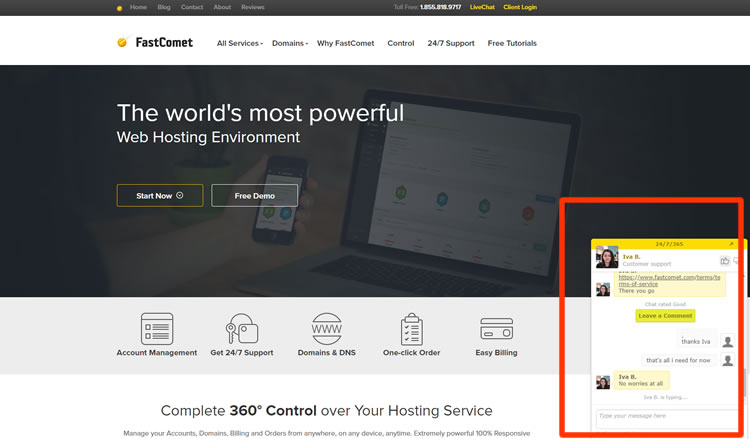
Task: Click the 'Web Hosting Environment' subtitle
Action: pyautogui.click(x=209, y=137)
